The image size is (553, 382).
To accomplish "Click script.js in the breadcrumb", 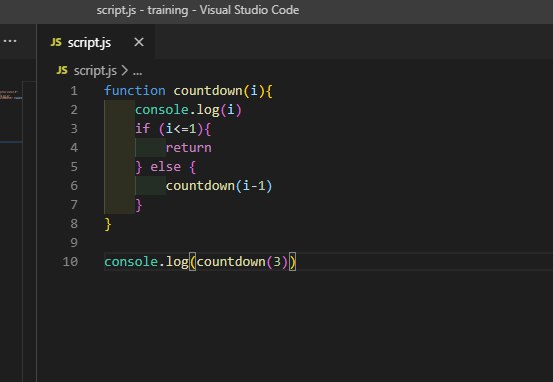I will tap(95, 71).
